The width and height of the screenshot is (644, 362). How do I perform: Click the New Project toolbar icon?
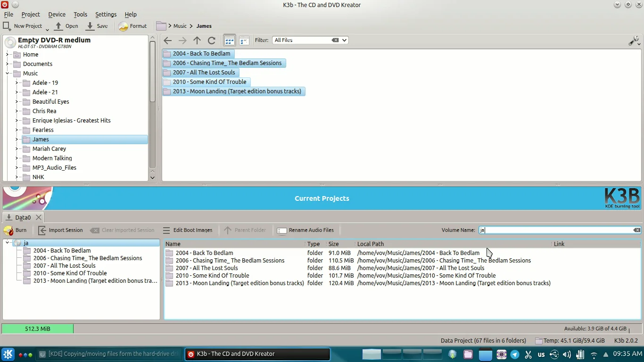point(7,26)
